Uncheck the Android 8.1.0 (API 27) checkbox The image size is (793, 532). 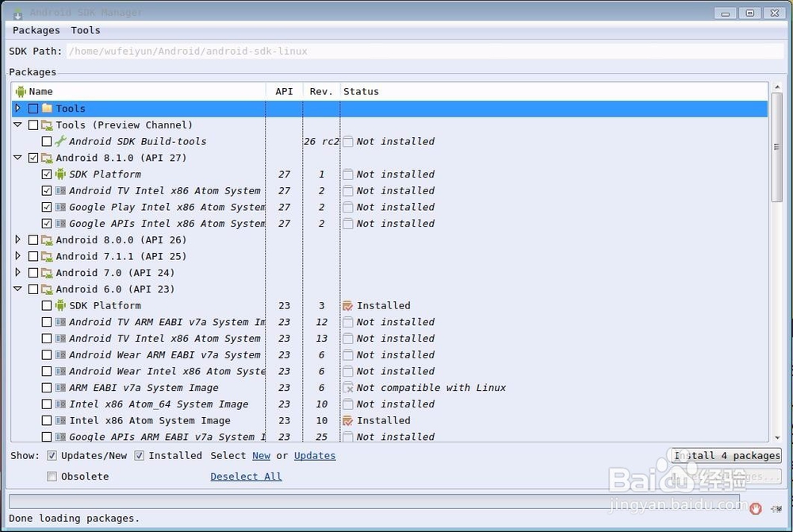pos(33,158)
